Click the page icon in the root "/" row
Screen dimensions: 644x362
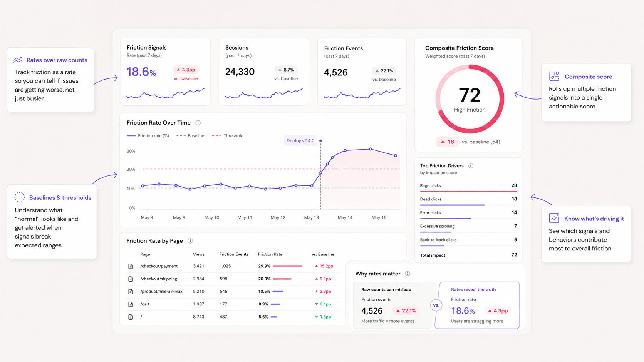131,317
